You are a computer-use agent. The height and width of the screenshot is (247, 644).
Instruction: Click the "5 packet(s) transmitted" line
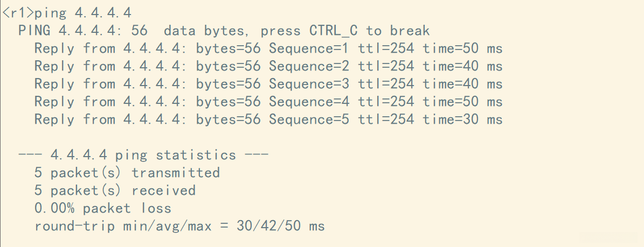pyautogui.click(x=127, y=173)
